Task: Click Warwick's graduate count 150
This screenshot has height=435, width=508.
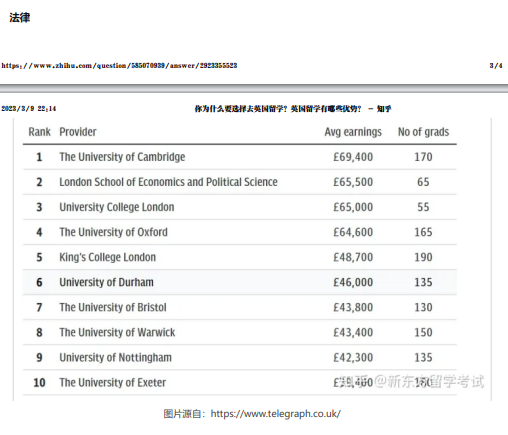Action: click(423, 332)
